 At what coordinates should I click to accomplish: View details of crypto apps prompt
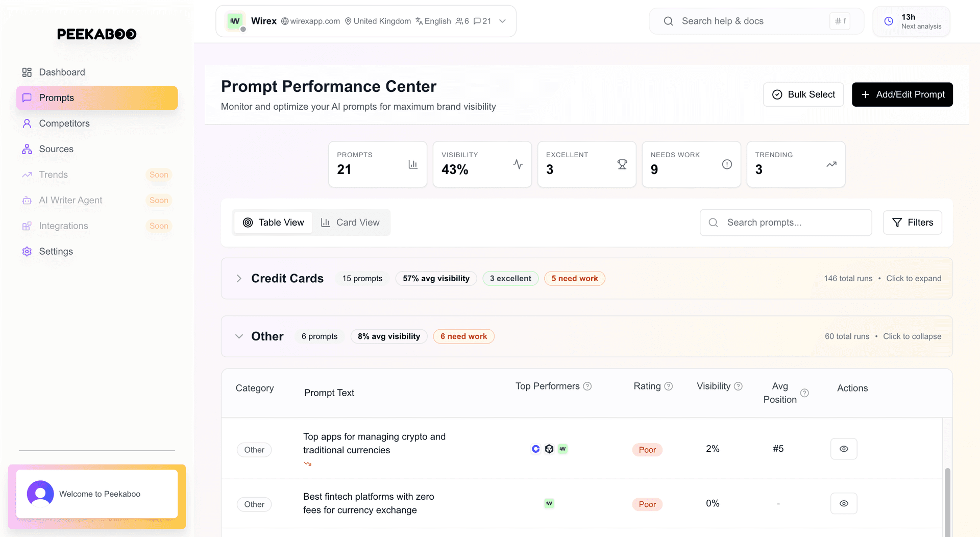(844, 449)
